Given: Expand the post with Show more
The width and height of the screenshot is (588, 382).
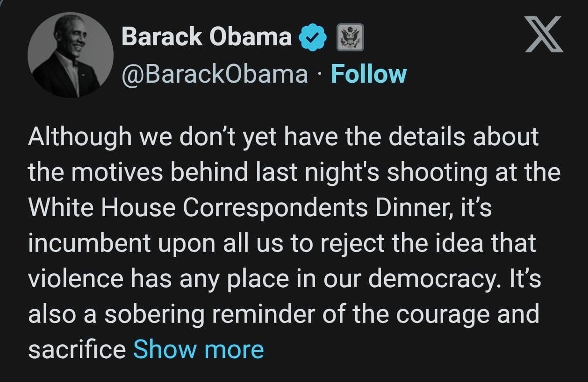Looking at the screenshot, I should coord(198,349).
